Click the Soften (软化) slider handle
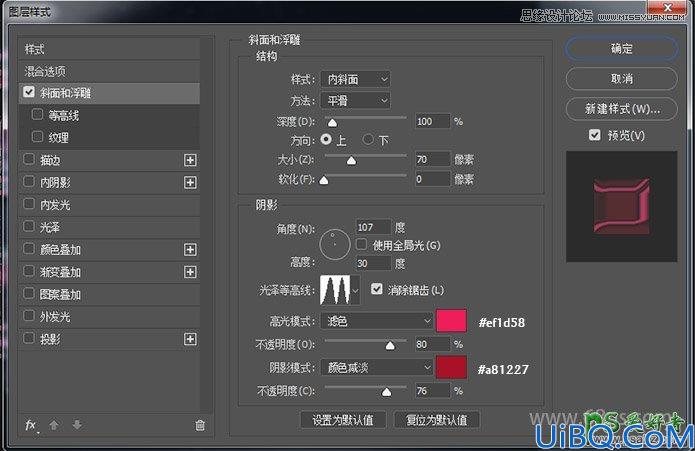The height and width of the screenshot is (451, 695). pos(324,180)
